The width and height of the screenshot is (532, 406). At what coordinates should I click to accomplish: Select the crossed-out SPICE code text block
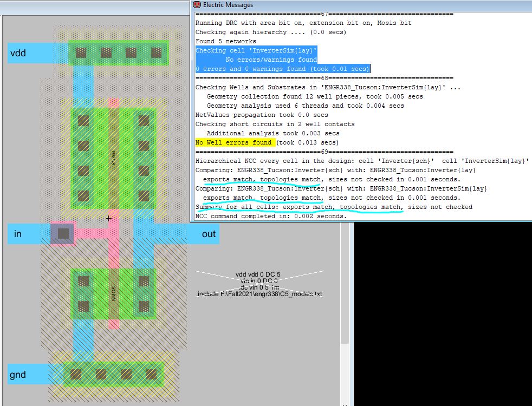pos(259,284)
